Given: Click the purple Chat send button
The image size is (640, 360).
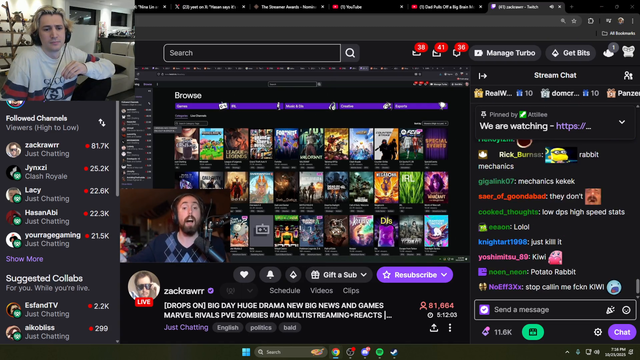Looking at the screenshot, I should coord(622,332).
